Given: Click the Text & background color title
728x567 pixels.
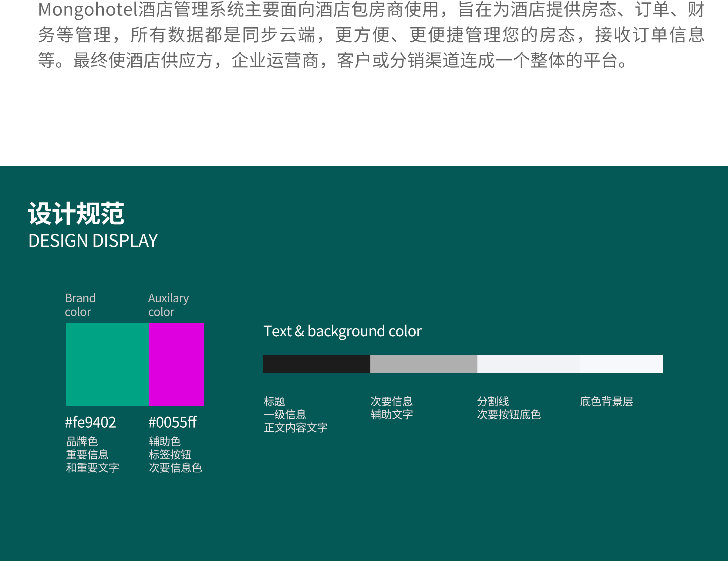Looking at the screenshot, I should click(342, 331).
